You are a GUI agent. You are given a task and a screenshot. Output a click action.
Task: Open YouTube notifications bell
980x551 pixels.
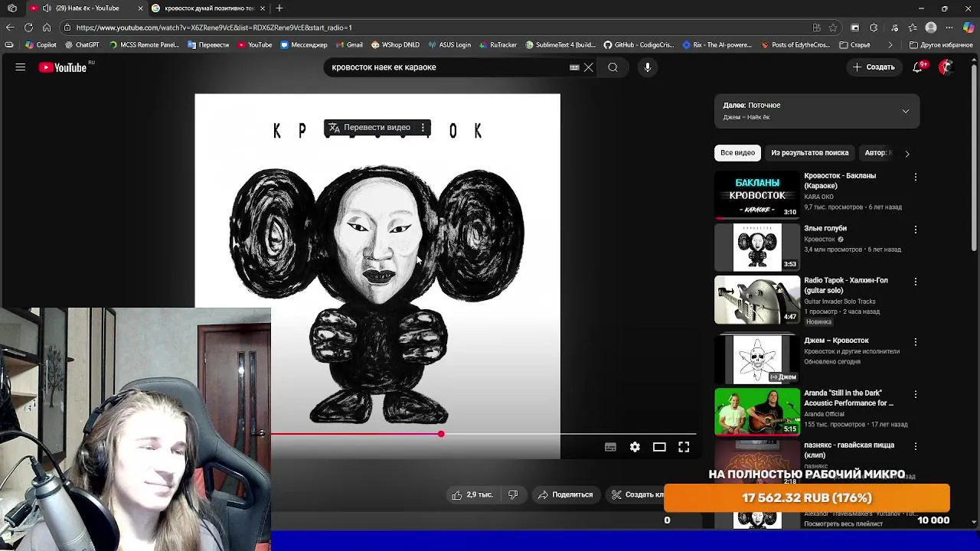pos(918,67)
